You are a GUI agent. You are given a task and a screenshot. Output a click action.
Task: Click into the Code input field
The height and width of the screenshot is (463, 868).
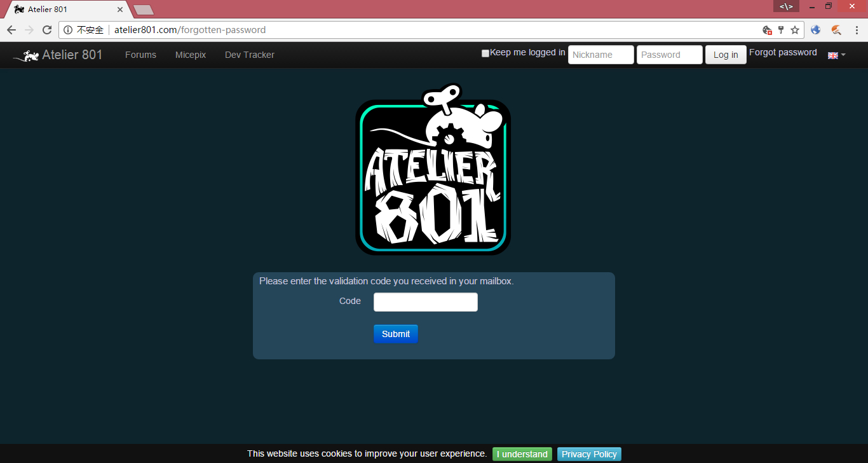click(426, 302)
